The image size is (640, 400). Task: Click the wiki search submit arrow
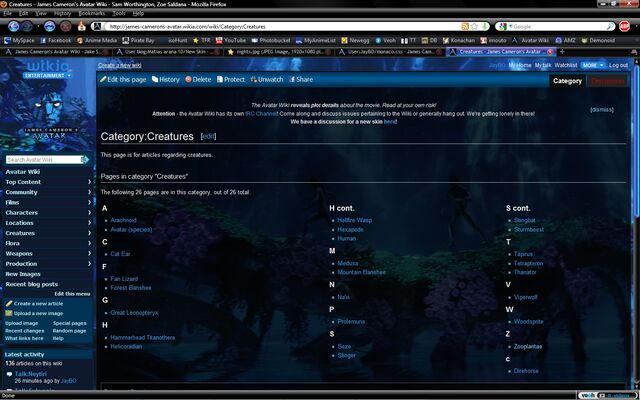pos(85,160)
